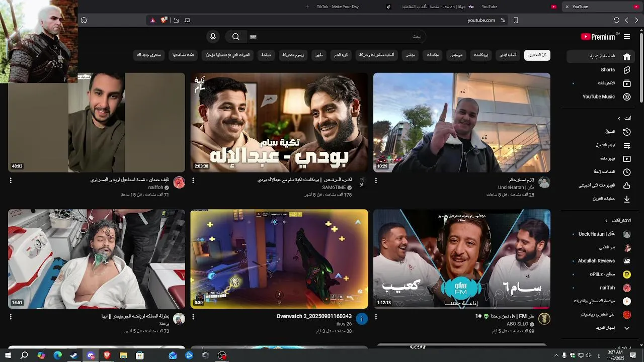Open SAM6TIME channel name under video
The width and height of the screenshot is (644, 362).
coord(334,188)
